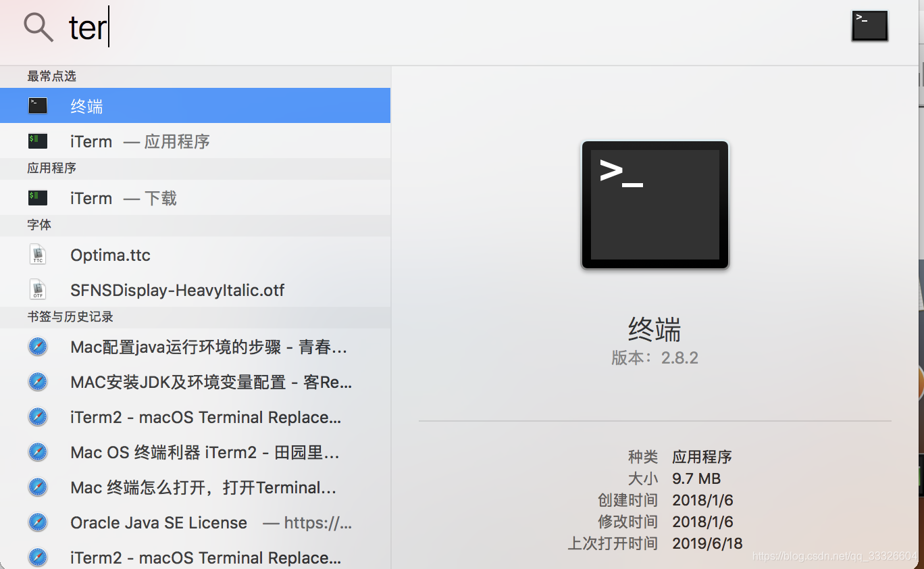
Task: Click the 字体 section header
Action: (x=39, y=224)
